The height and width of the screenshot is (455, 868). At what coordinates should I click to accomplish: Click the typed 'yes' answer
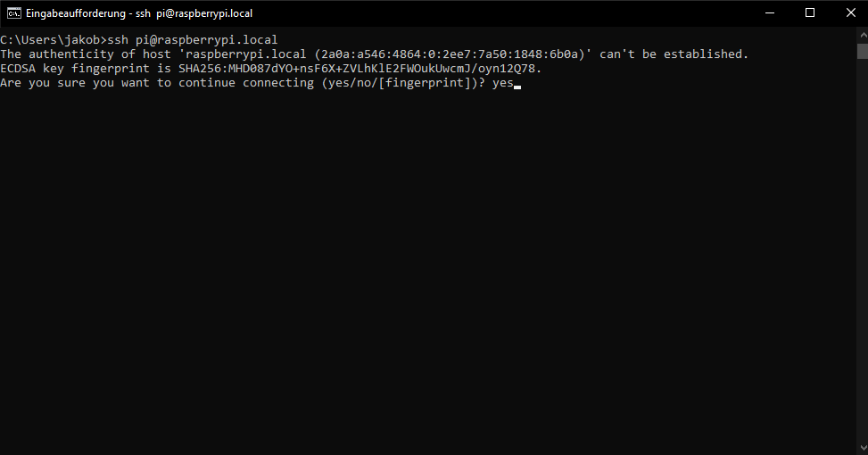(502, 83)
